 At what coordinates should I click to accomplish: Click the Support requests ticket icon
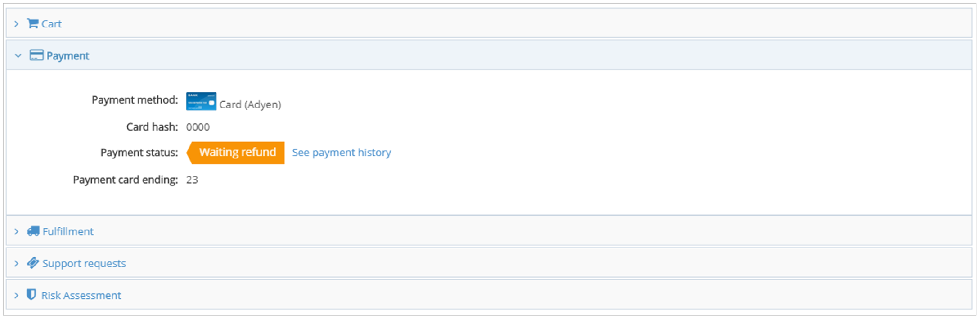pos(32,263)
